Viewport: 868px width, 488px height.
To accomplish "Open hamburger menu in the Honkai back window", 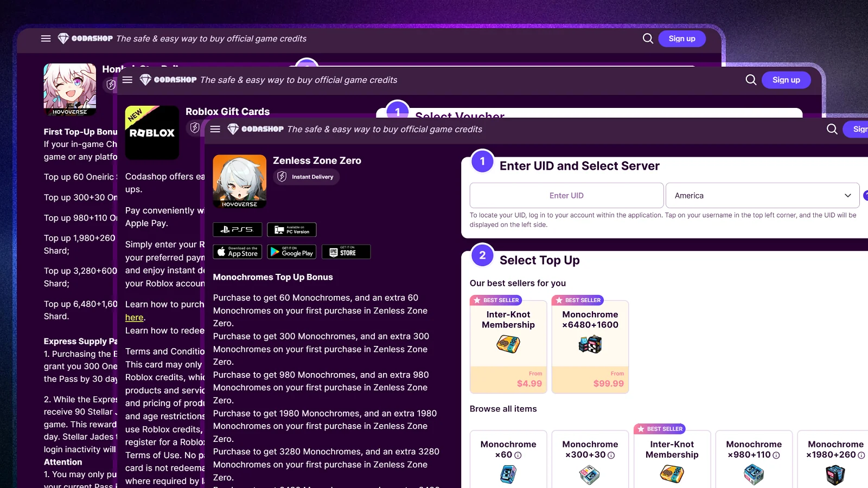I will click(46, 38).
